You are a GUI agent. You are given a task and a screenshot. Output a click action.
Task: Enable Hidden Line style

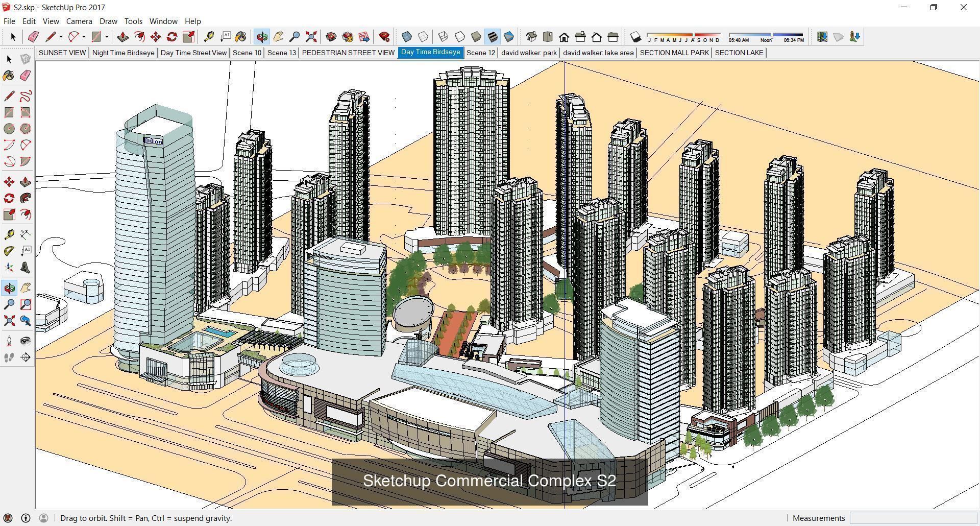point(460,37)
